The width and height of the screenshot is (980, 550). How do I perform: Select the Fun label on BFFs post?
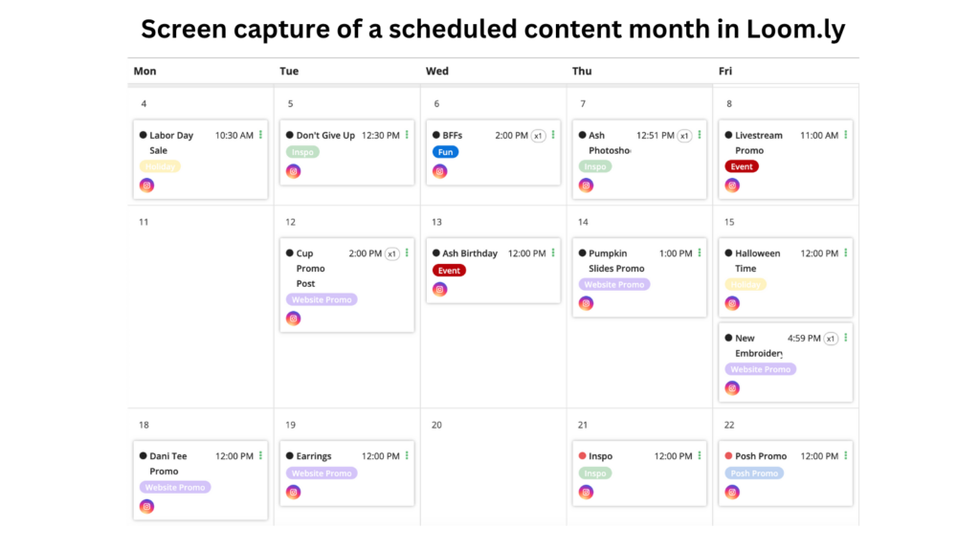click(446, 152)
